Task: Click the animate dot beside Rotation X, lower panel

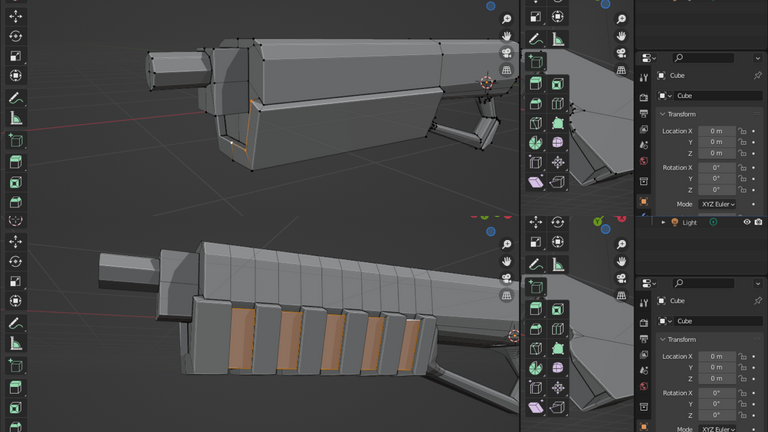Action: coord(754,393)
